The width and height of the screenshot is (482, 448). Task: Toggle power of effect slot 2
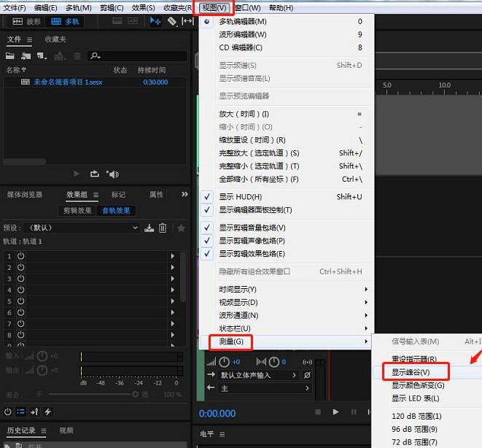(x=20, y=267)
